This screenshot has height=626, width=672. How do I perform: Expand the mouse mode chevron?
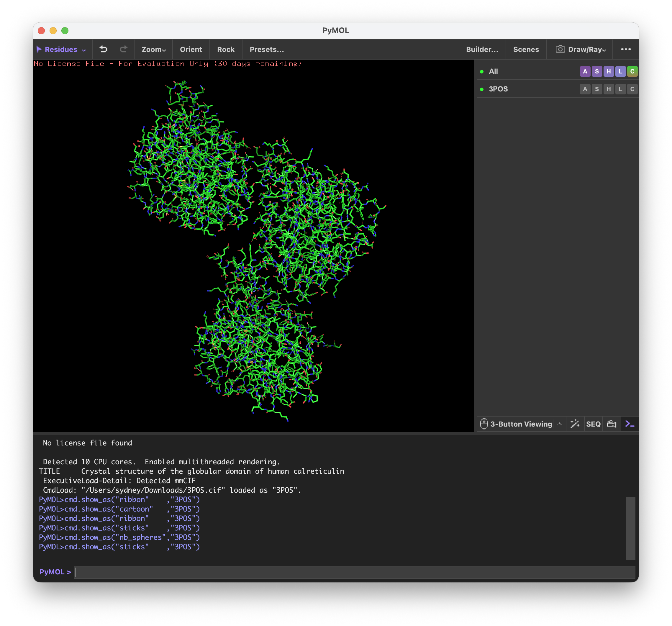point(559,424)
